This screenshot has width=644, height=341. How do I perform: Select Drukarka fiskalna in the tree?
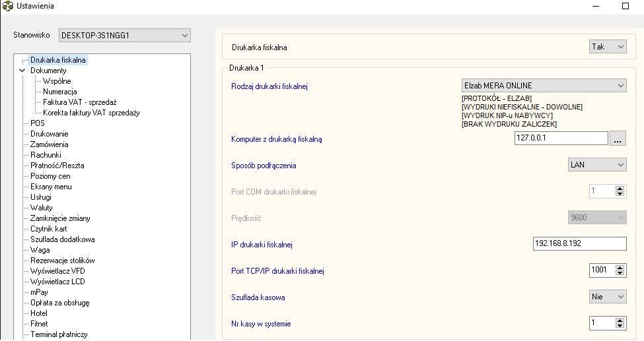(x=58, y=60)
